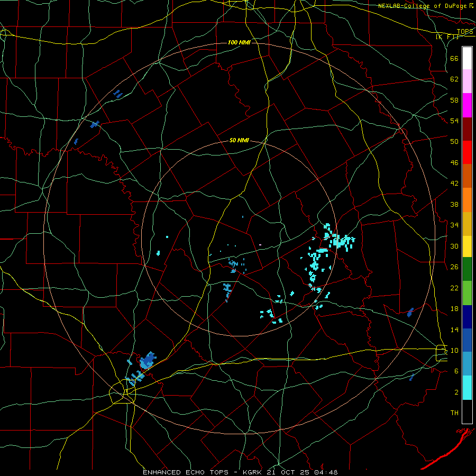Image resolution: width=476 pixels, height=476 pixels.
Task: Select the 10 scale label
Action: click(x=454, y=351)
